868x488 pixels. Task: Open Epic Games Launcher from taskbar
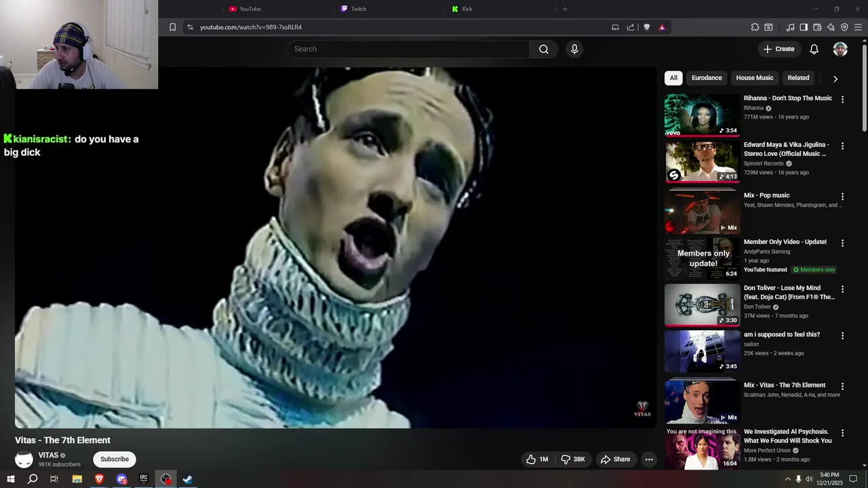point(144,479)
